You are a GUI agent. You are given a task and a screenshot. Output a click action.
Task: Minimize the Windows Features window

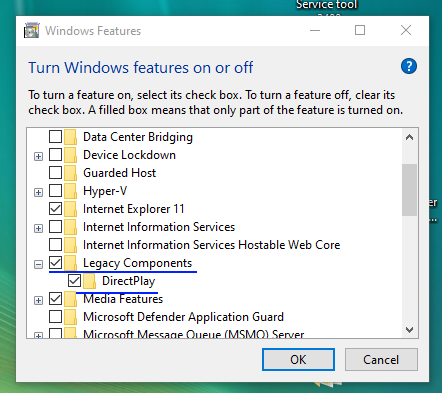(315, 31)
